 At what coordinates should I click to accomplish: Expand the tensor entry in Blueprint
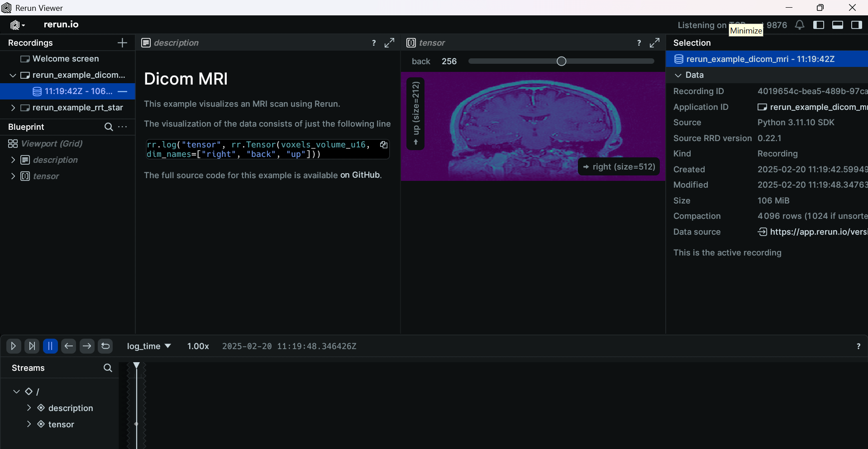click(13, 176)
